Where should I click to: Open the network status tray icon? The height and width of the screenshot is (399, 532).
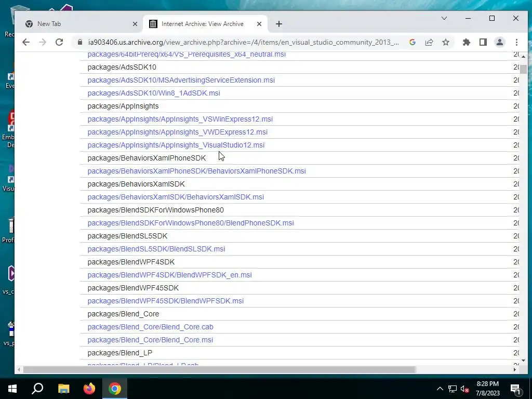tap(453, 389)
